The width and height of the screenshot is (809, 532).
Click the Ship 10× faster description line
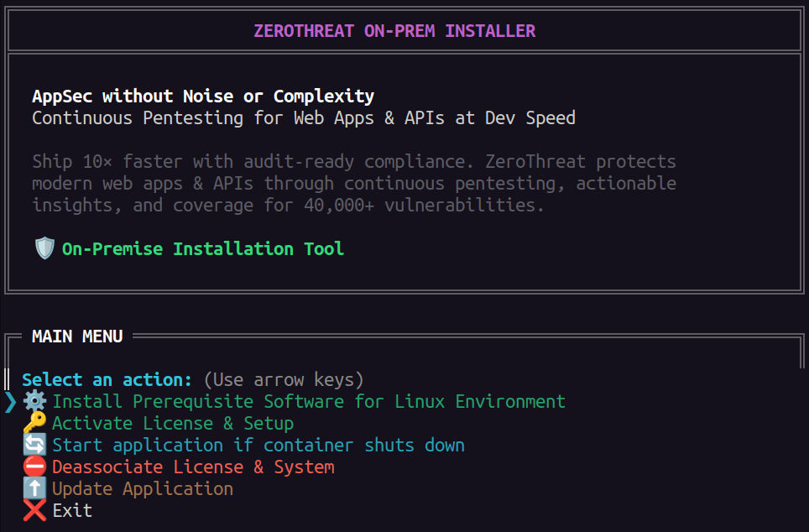354,161
